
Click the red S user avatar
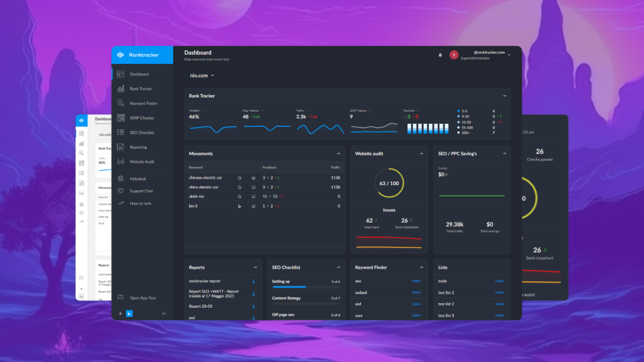click(454, 55)
